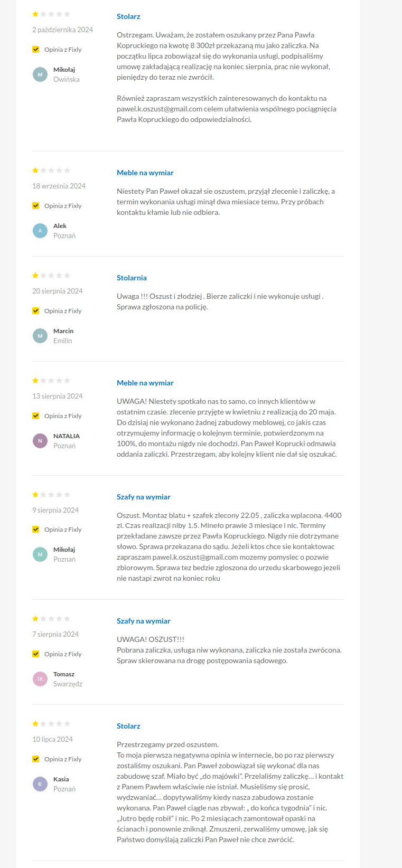Click Mikołaj from Owińska's avatar
The image size is (402, 868).
[40, 74]
